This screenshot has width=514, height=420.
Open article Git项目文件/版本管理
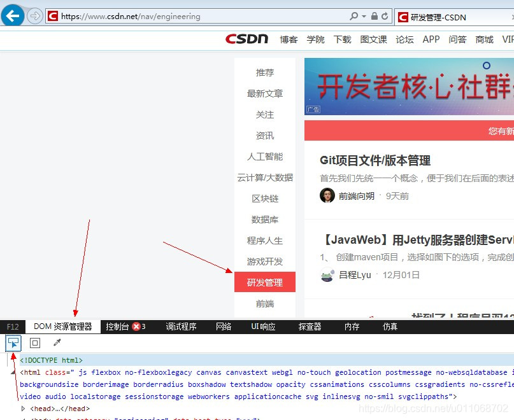pos(375,160)
